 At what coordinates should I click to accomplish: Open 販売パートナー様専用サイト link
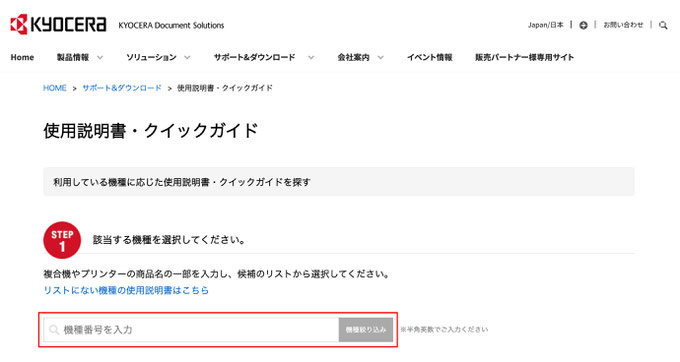point(524,57)
